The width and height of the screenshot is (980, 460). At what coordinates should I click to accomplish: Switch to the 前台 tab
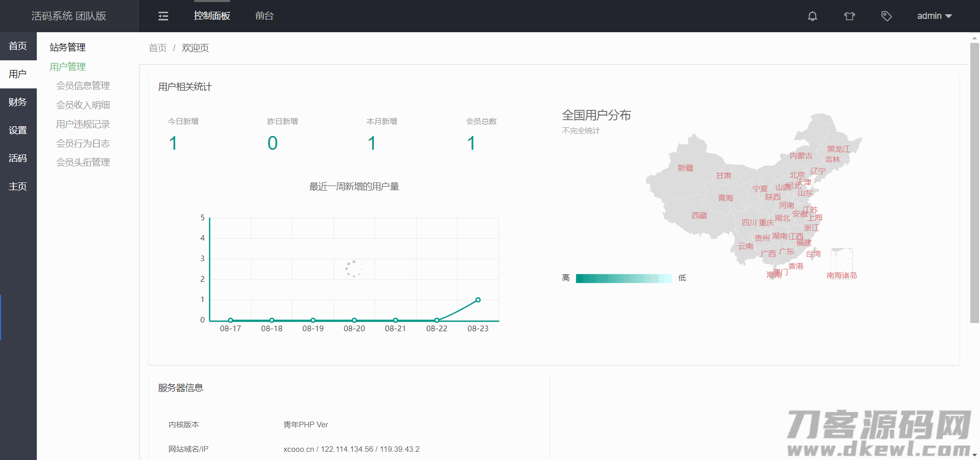pos(264,16)
